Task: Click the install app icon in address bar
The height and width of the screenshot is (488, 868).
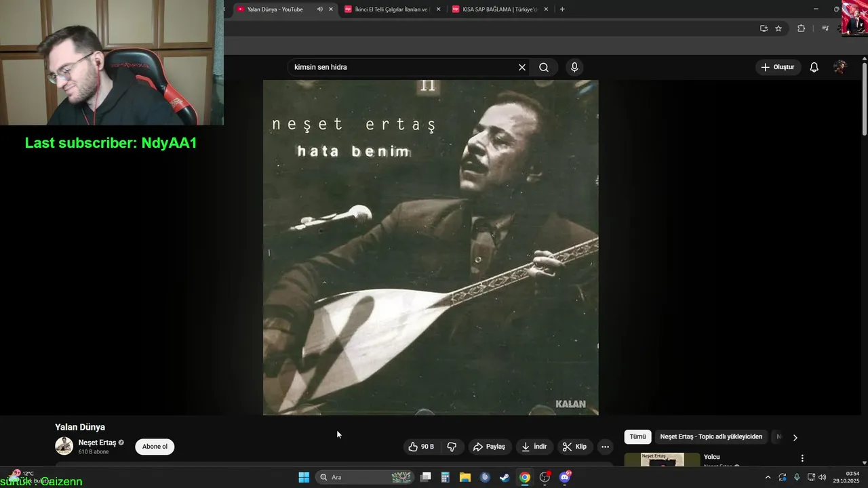Action: pyautogui.click(x=764, y=28)
